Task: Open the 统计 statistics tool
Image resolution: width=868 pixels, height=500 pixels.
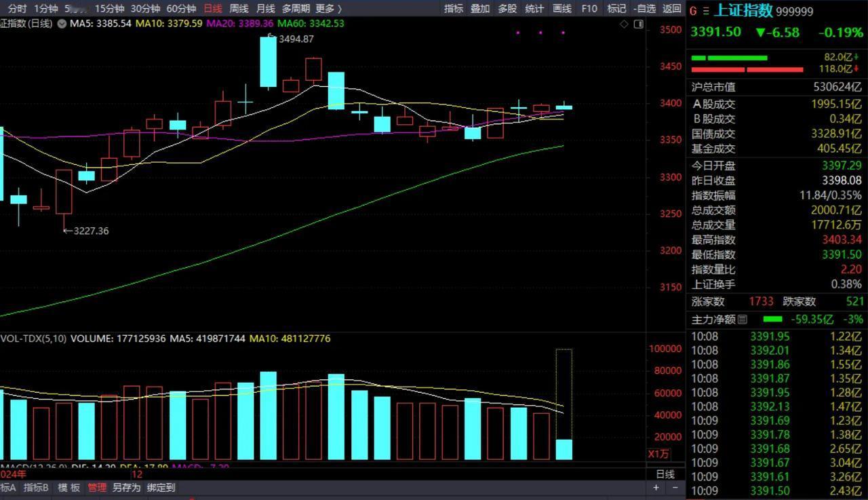Action: tap(534, 9)
